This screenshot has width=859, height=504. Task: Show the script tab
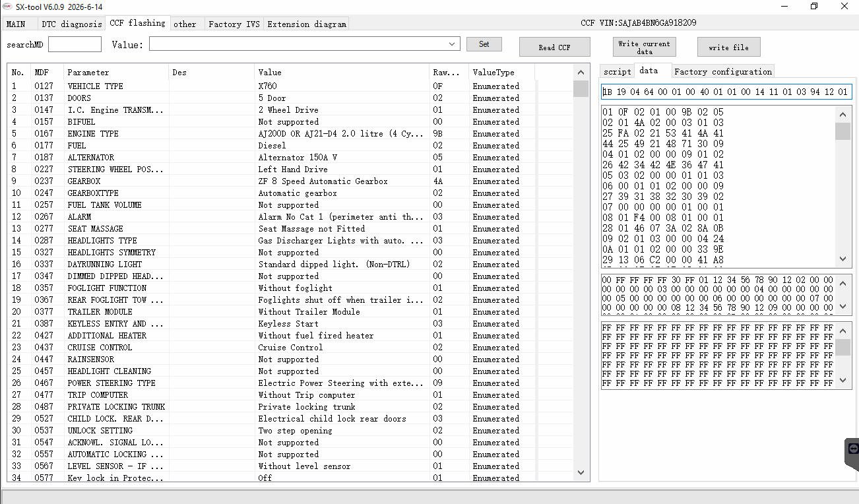click(618, 72)
